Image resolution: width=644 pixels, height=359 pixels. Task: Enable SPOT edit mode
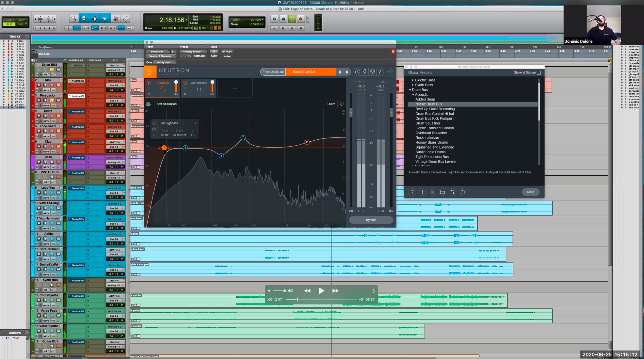coord(21,20)
